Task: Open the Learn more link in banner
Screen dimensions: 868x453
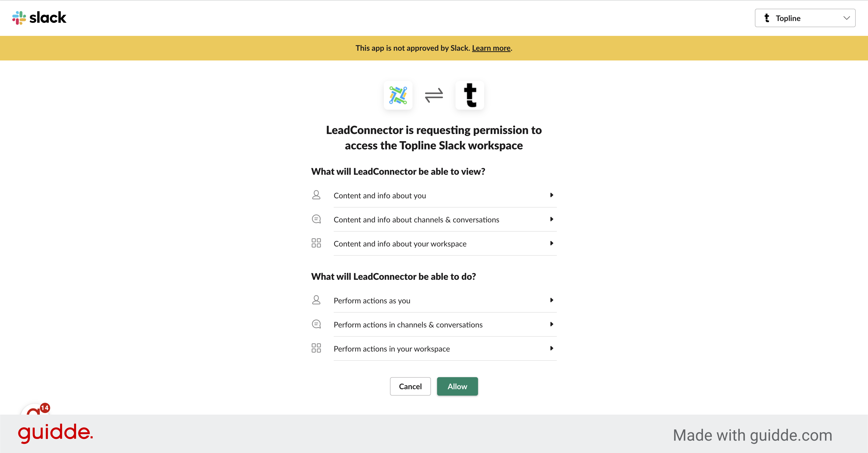Action: point(491,48)
